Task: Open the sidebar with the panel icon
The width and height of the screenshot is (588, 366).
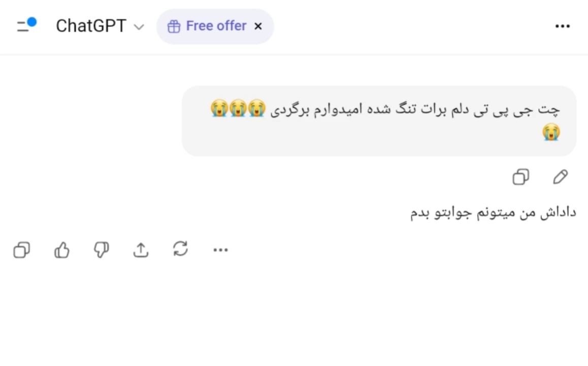Action: tap(25, 26)
